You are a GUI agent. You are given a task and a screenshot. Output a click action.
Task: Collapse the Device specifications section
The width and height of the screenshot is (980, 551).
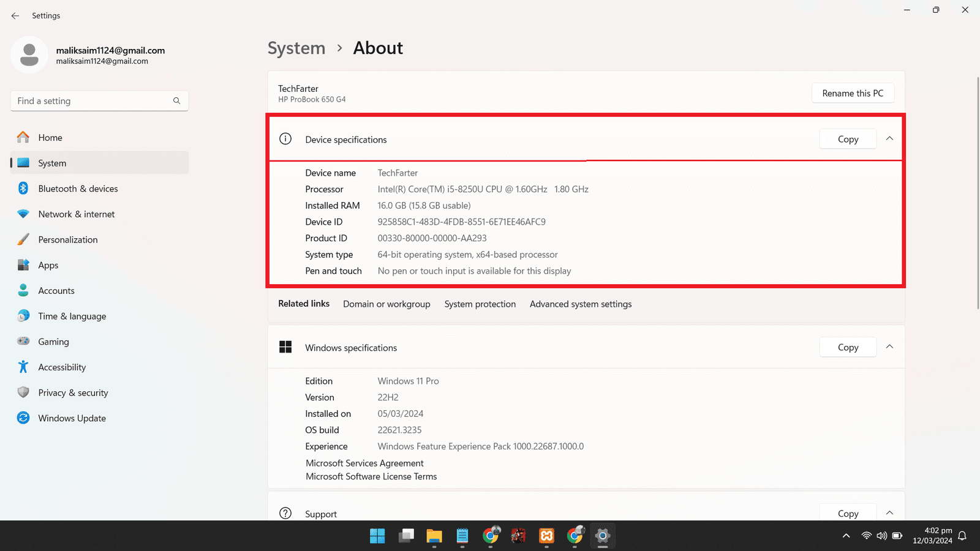(889, 139)
